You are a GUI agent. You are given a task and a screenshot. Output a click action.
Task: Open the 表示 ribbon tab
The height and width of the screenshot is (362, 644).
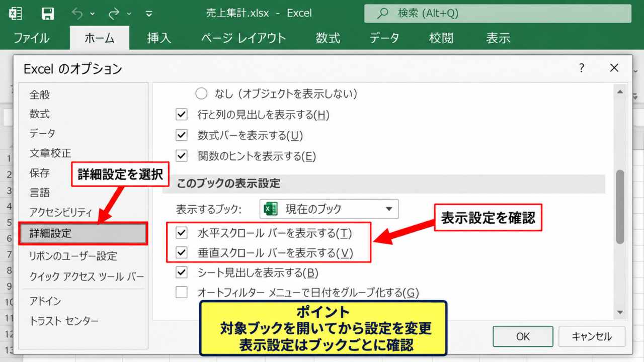point(498,38)
